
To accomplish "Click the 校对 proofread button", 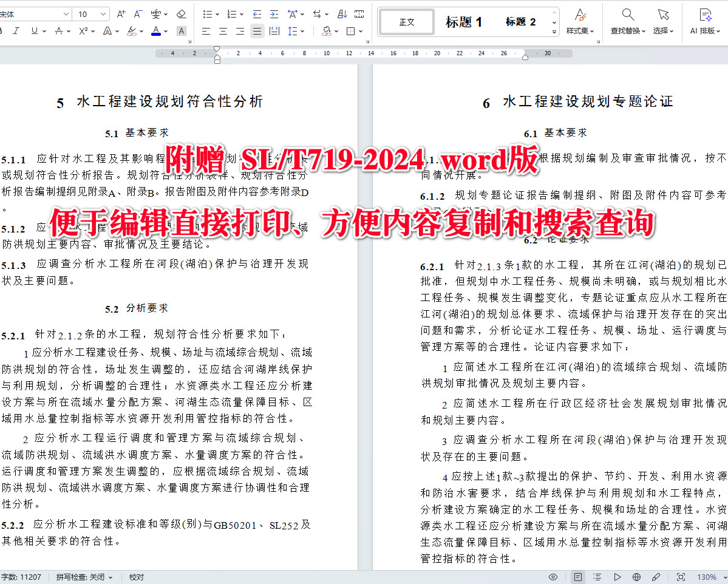I will [x=137, y=577].
